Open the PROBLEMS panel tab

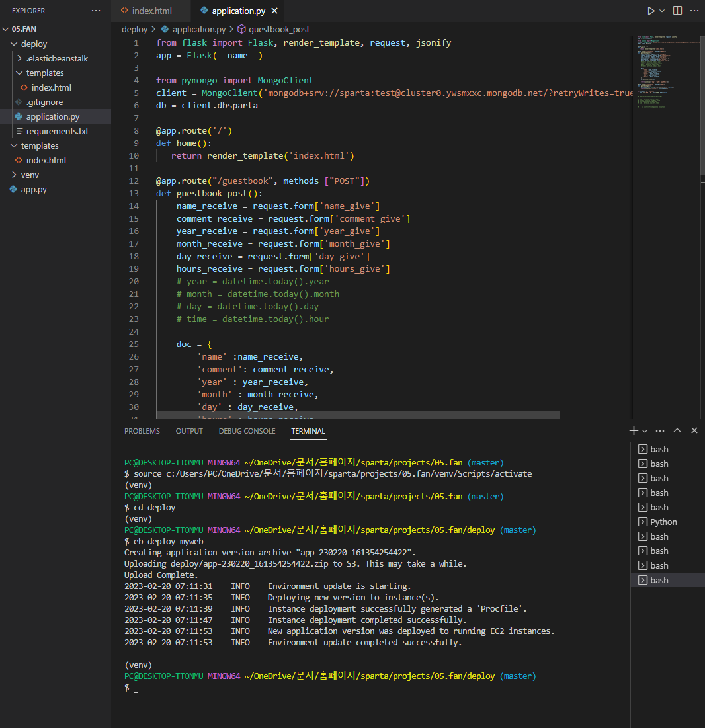click(x=142, y=431)
